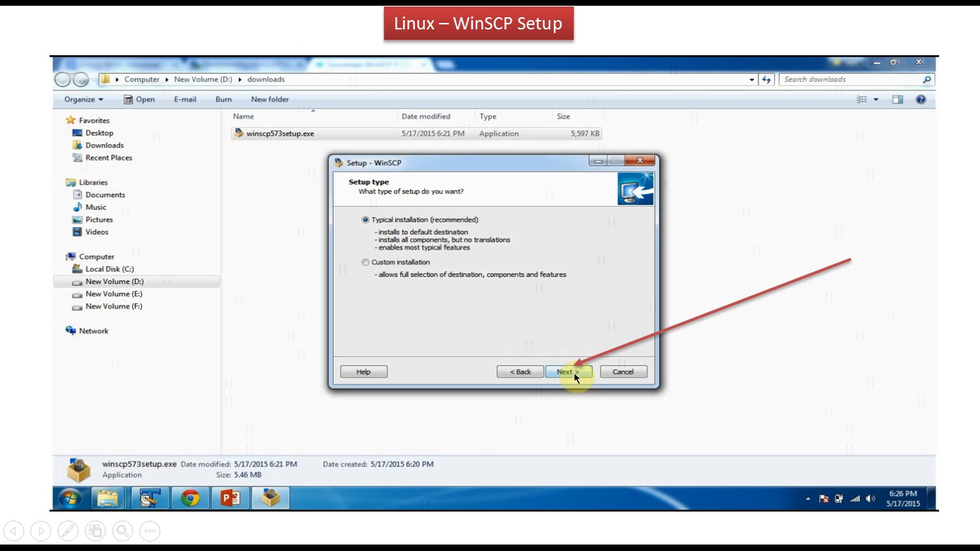Open the Explorer help question-mark icon
This screenshot has width=980, height=551.
(921, 100)
